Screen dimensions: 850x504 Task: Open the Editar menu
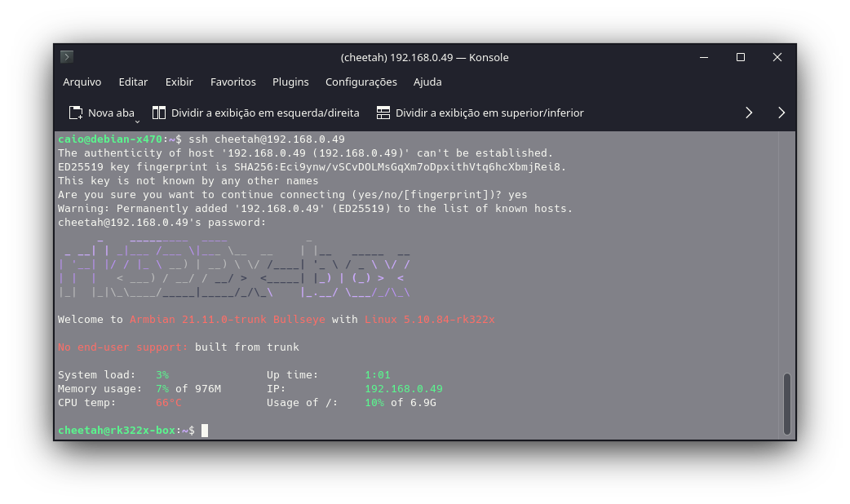click(133, 82)
